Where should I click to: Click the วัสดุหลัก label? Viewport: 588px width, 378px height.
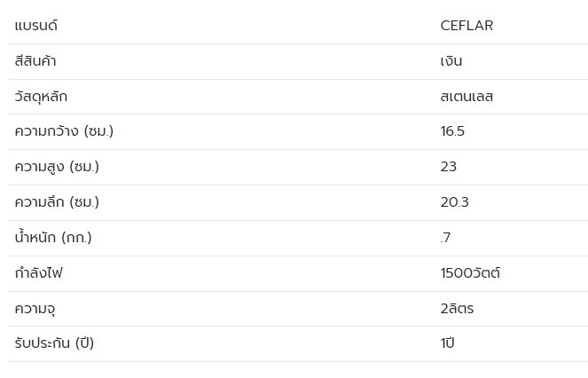[41, 97]
